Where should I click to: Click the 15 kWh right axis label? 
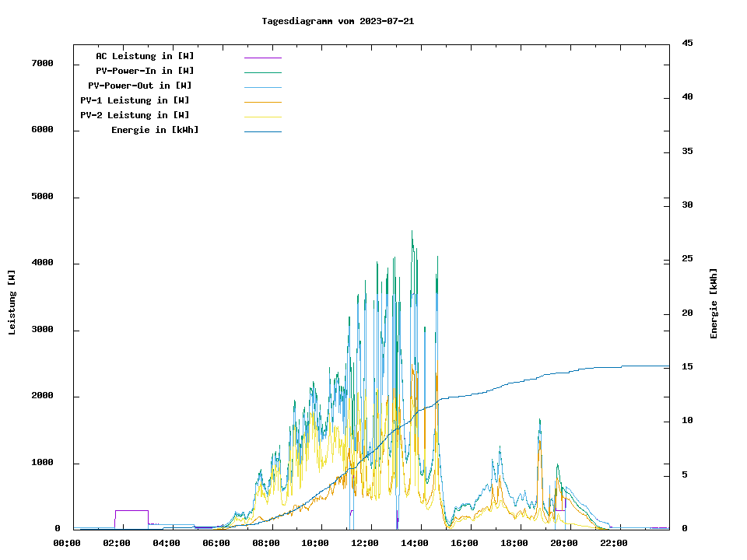687,366
